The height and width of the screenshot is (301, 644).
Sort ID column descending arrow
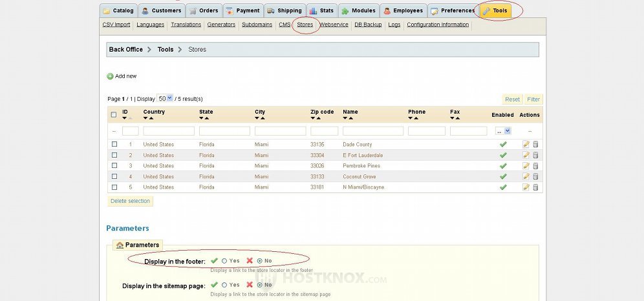[124, 118]
